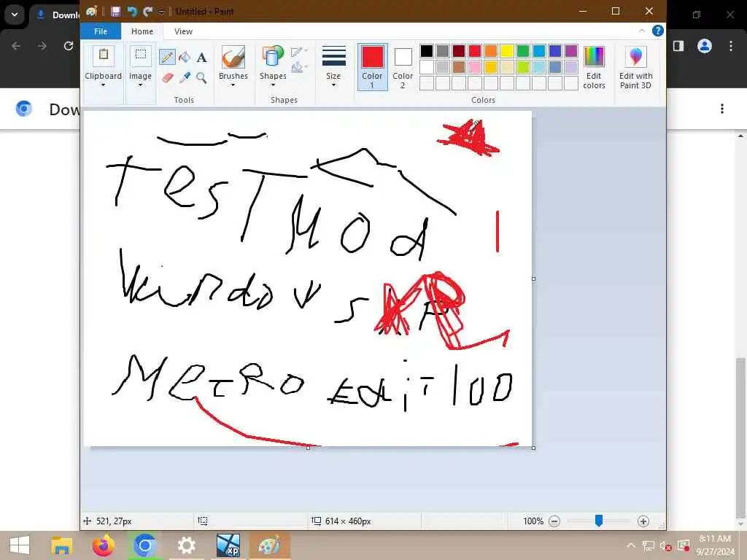747x560 pixels.
Task: Choose the Brushes tool icon
Action: 233,57
